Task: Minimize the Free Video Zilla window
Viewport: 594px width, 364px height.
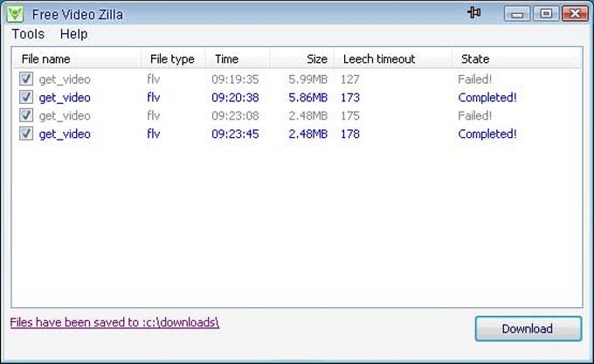Action: [517, 14]
